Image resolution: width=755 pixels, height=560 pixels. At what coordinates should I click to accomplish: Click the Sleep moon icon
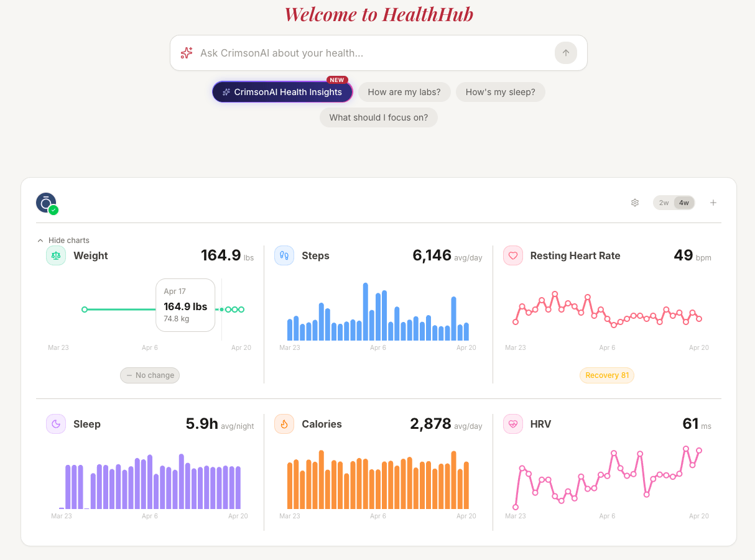pyautogui.click(x=56, y=424)
